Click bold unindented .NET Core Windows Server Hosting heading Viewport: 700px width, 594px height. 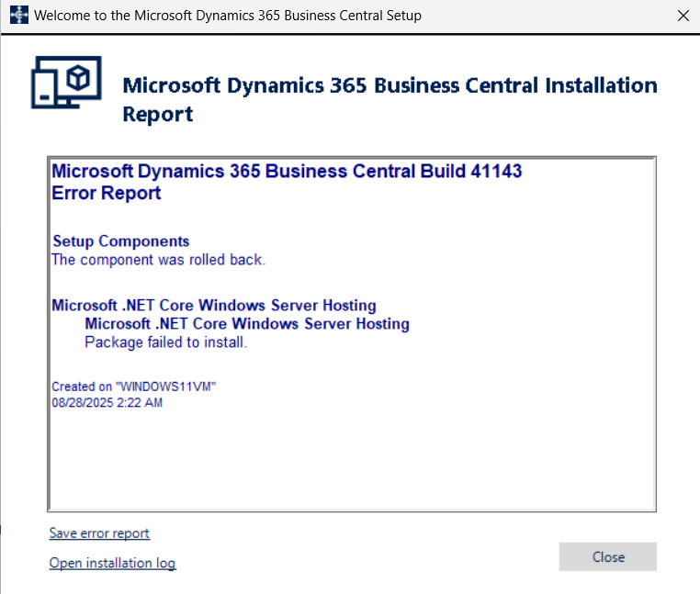click(x=214, y=305)
